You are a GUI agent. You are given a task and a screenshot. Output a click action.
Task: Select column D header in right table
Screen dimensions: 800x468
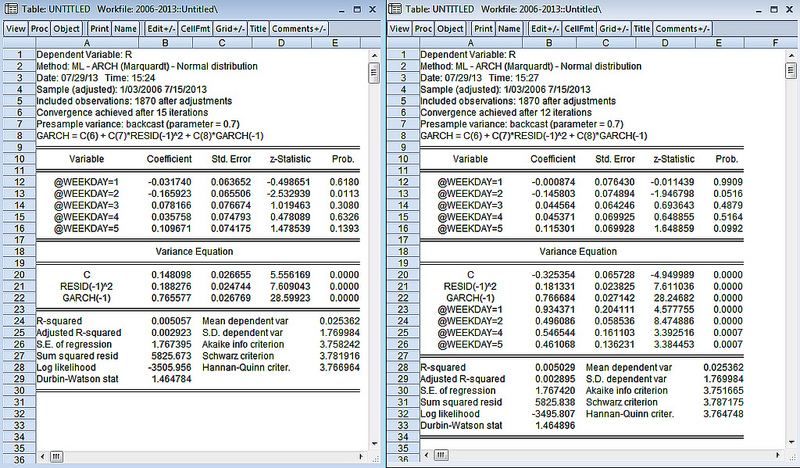pyautogui.click(x=665, y=43)
